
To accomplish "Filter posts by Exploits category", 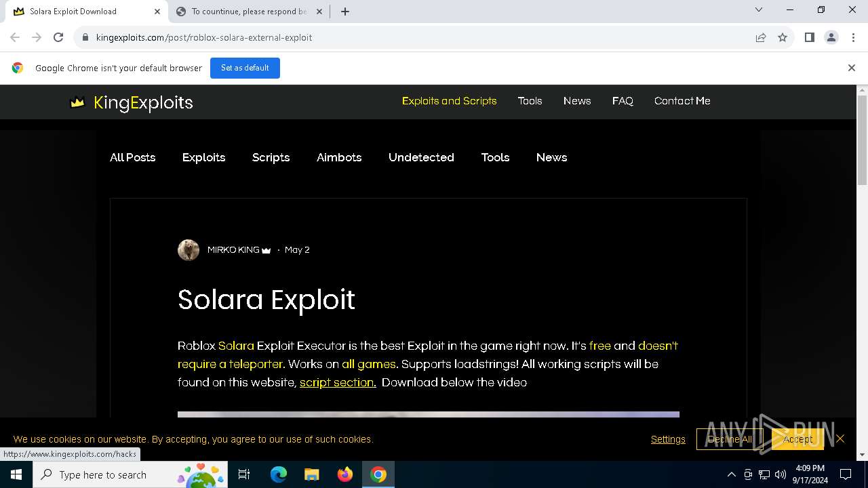I will click(x=203, y=157).
